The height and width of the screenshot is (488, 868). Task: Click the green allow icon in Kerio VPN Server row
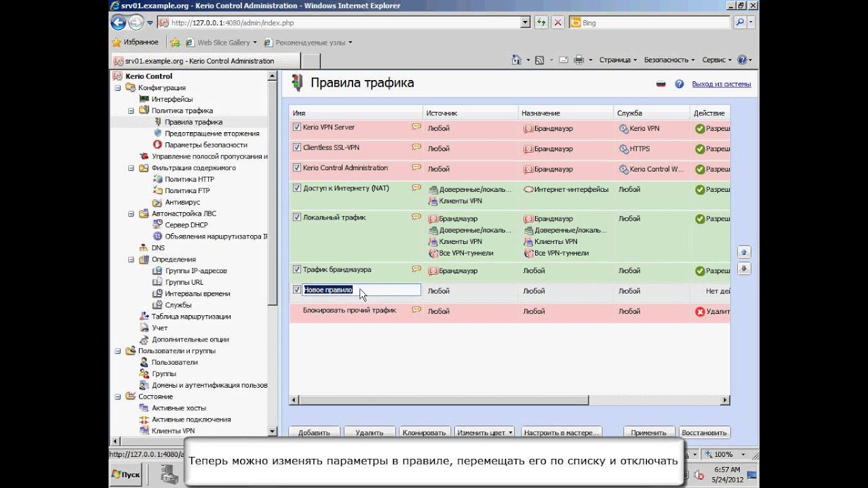[700, 129]
